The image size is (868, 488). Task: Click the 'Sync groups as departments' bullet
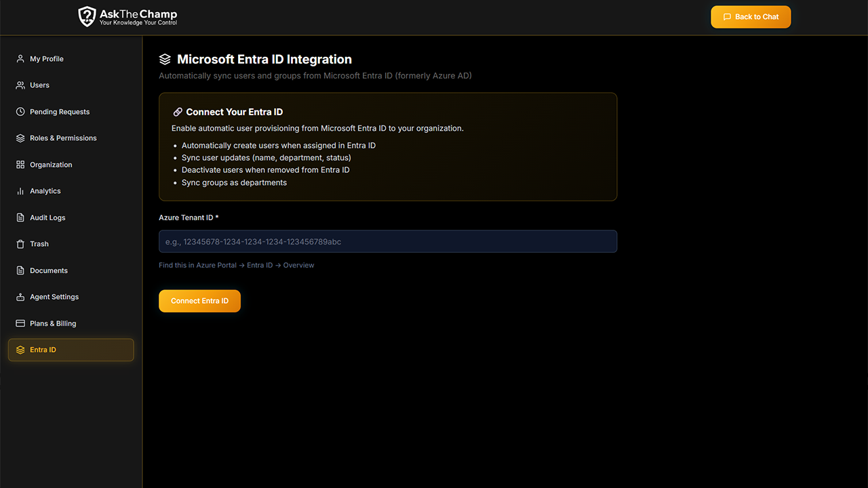click(x=234, y=182)
